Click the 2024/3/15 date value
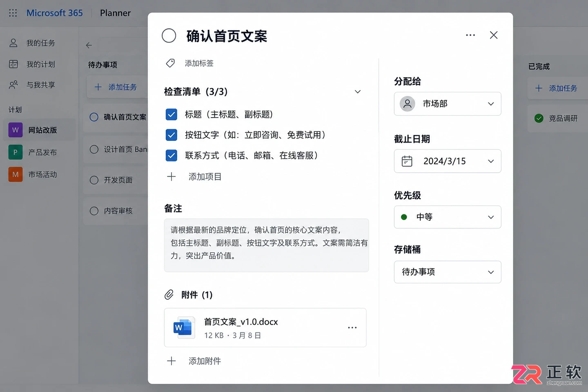The width and height of the screenshot is (588, 392). [445, 161]
